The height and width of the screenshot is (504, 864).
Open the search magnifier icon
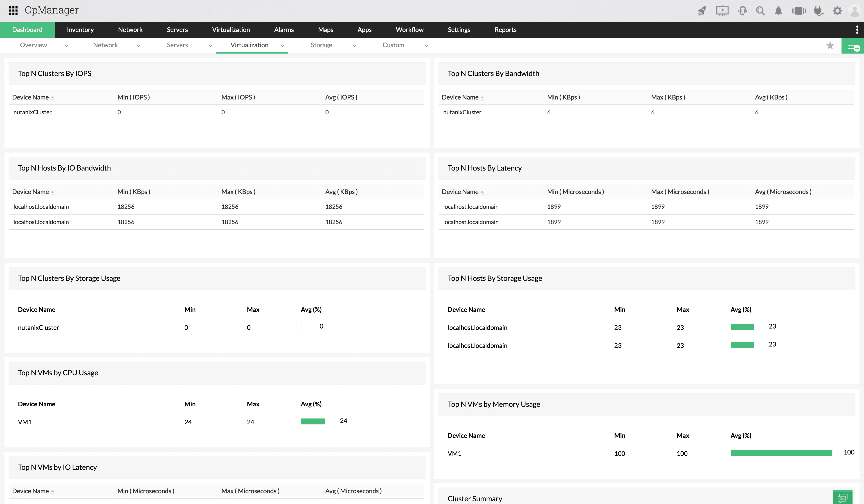click(760, 11)
